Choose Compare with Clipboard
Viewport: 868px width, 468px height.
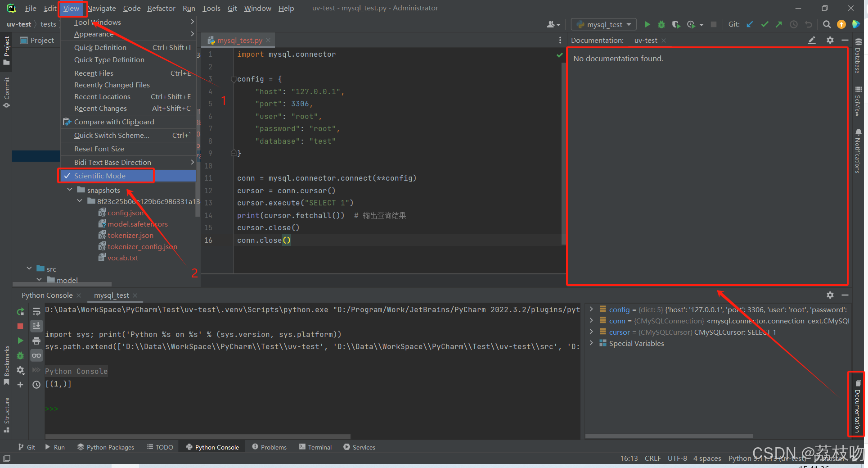(x=129, y=122)
